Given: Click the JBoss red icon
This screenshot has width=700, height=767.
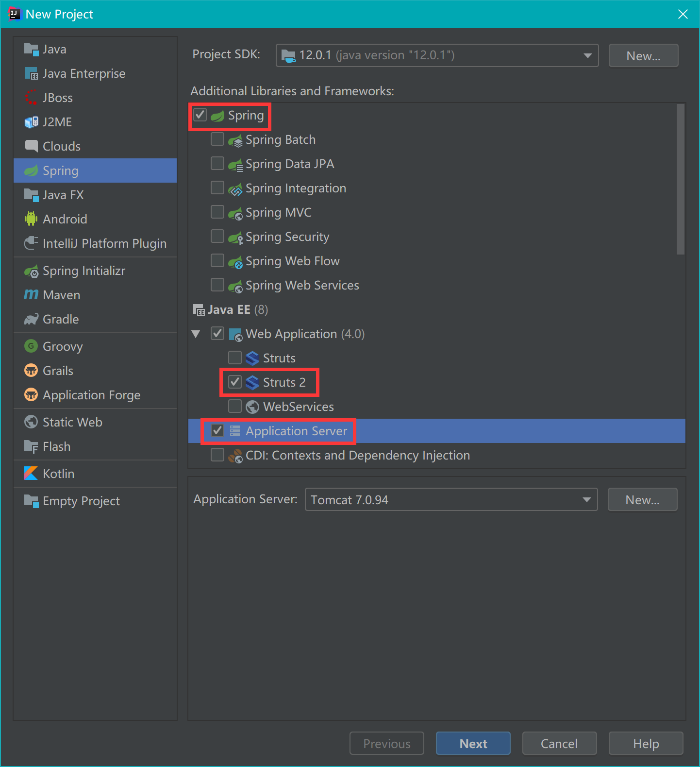Looking at the screenshot, I should click(x=31, y=98).
